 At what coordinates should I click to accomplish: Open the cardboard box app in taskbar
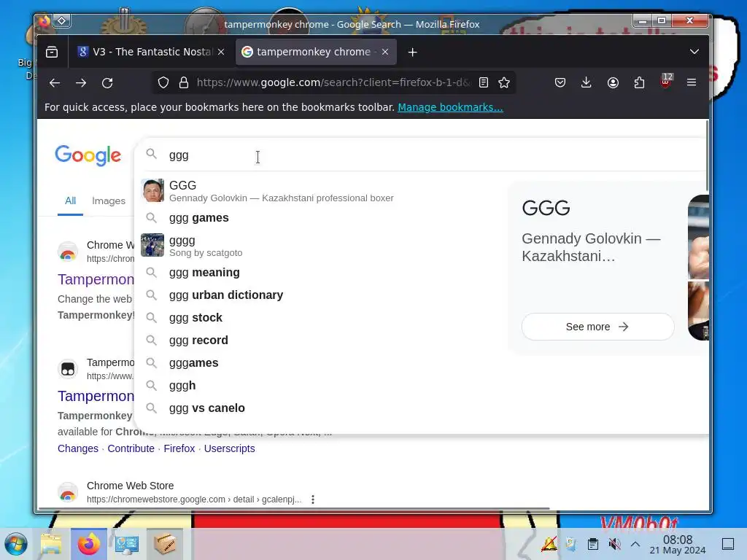click(x=165, y=544)
